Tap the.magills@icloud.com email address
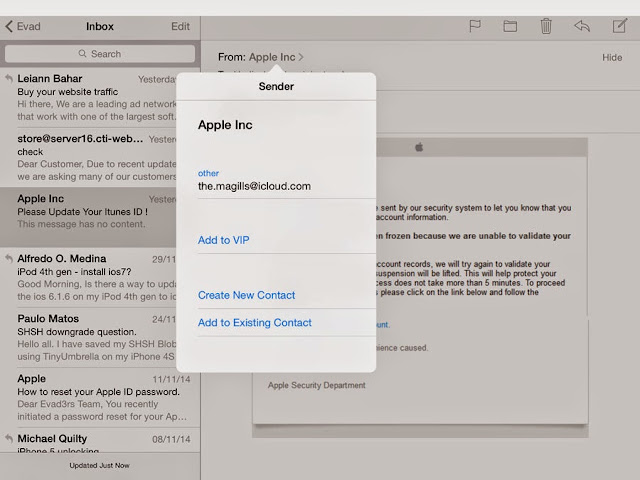 coord(254,186)
